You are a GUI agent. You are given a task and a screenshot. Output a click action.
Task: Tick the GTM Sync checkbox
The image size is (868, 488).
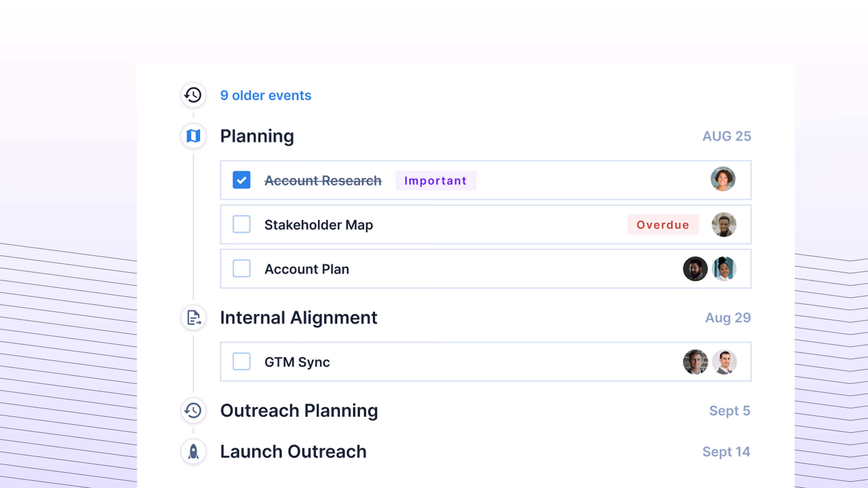pos(241,362)
